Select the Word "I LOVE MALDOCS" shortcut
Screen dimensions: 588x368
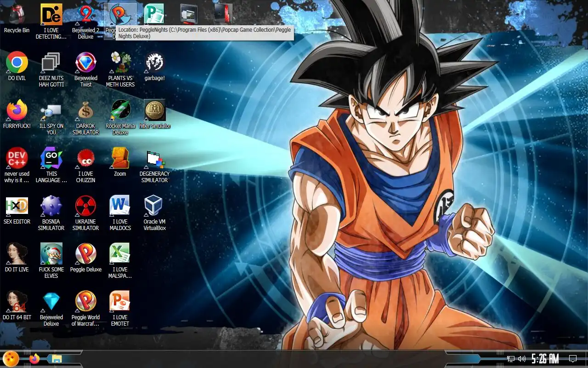[120, 213]
